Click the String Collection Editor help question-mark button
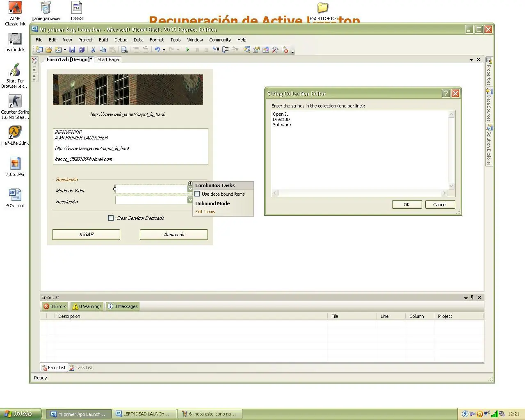The height and width of the screenshot is (420, 525). [446, 94]
